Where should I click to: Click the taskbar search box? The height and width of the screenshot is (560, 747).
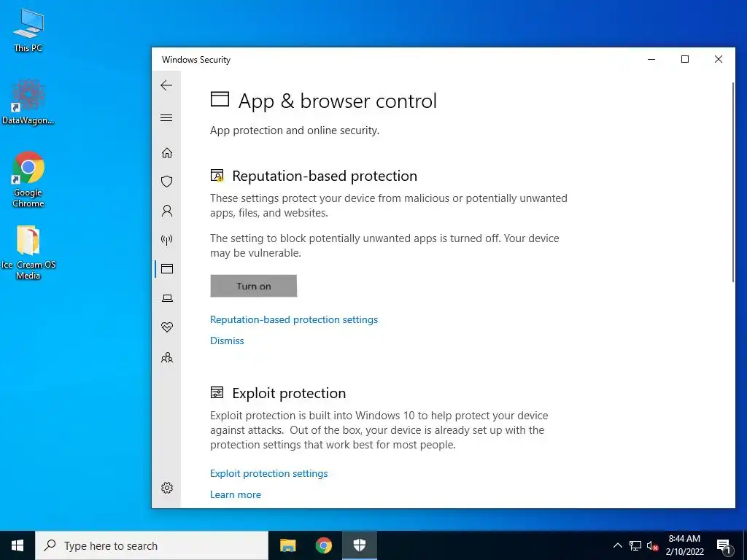152,545
